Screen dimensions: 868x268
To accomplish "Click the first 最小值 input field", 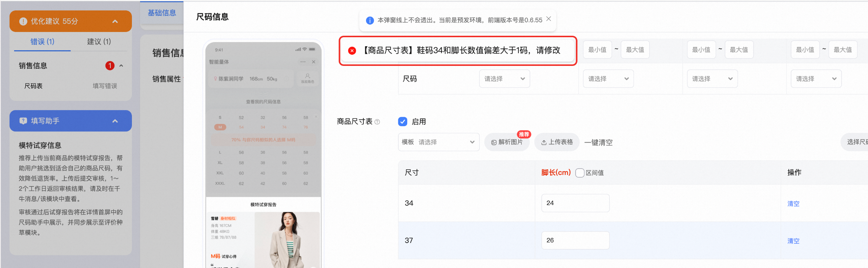I will [597, 50].
